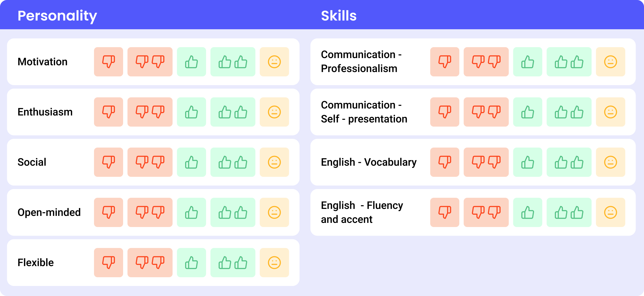Image resolution: width=644 pixels, height=296 pixels.
Task: Select the neutral face for Enthusiasm
Action: [274, 112]
